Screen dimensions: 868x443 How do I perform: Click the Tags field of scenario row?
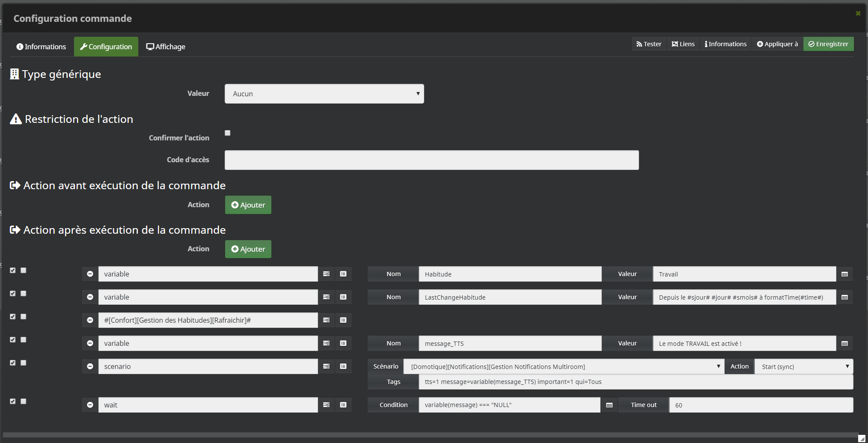coord(636,382)
